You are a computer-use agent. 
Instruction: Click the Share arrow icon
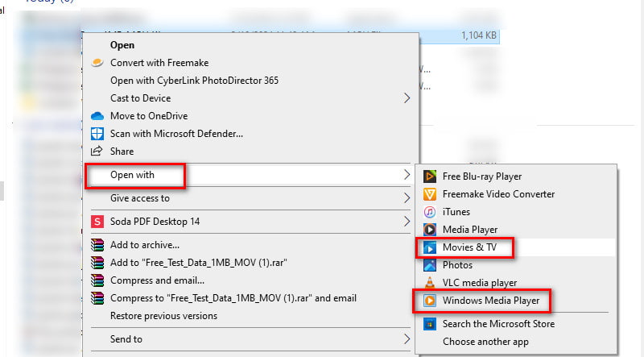coord(97,151)
